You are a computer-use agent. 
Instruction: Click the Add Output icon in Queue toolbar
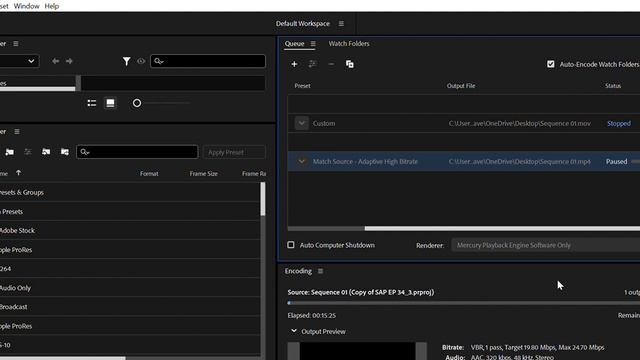point(313,64)
